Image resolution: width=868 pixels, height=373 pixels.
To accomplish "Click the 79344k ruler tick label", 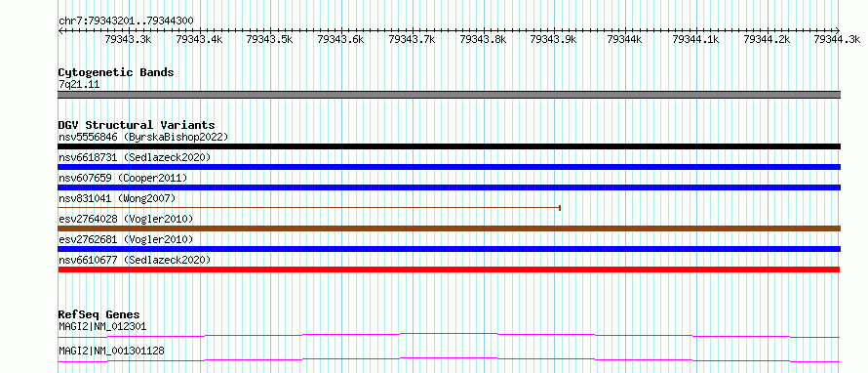I will point(624,39).
